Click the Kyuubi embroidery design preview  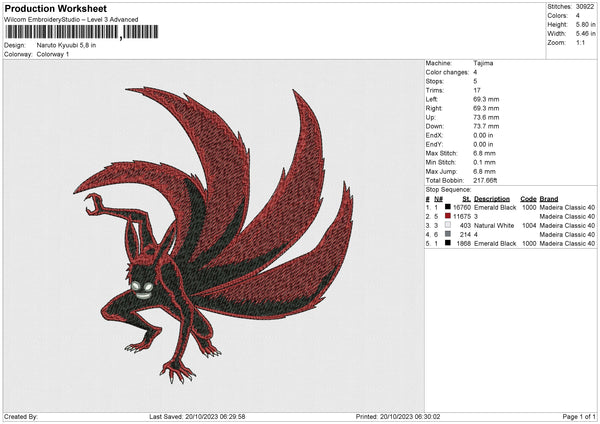pyautogui.click(x=213, y=234)
